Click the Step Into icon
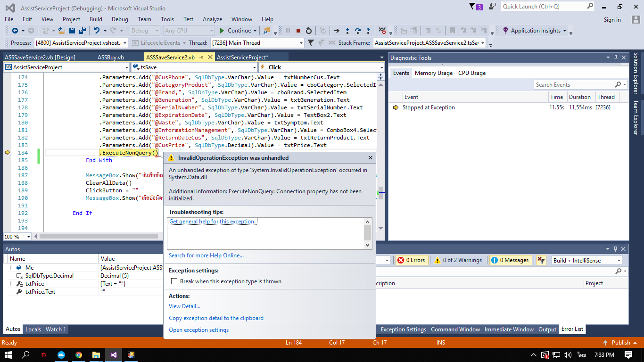The width and height of the screenshot is (644, 362). point(347,31)
